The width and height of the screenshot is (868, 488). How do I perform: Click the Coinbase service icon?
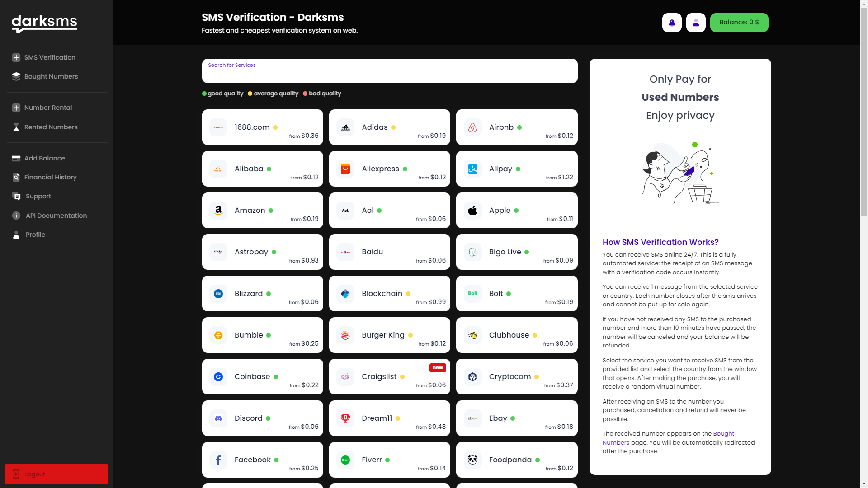[x=218, y=377]
